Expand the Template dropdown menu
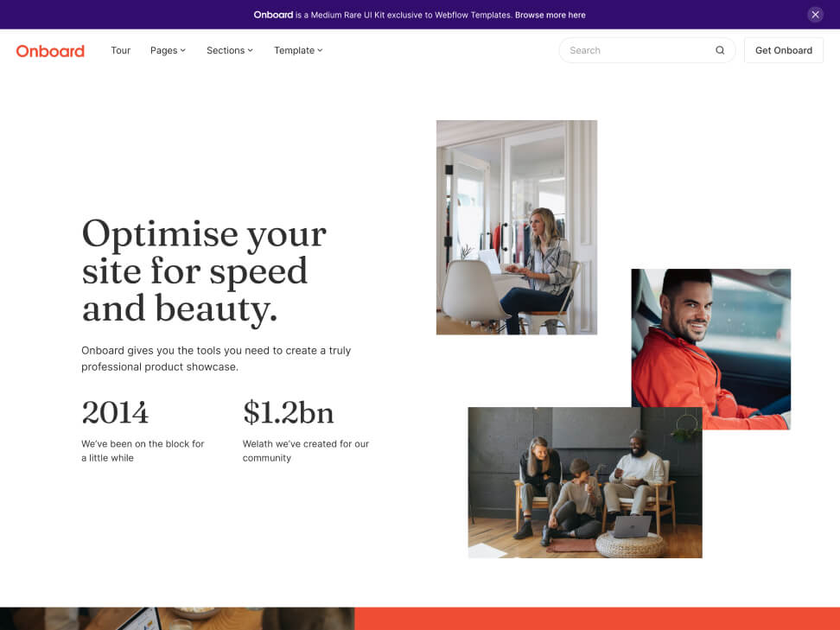 click(x=298, y=50)
